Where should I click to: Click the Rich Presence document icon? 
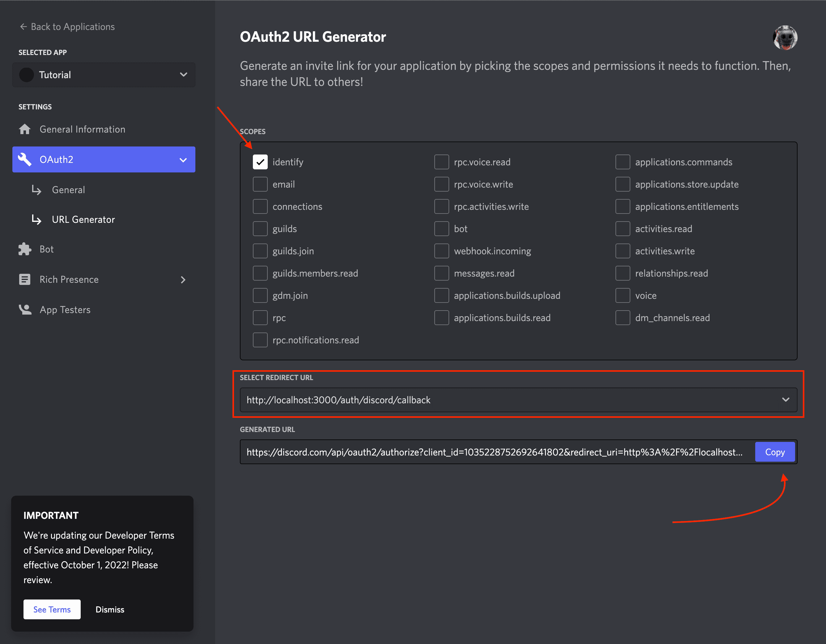(25, 279)
